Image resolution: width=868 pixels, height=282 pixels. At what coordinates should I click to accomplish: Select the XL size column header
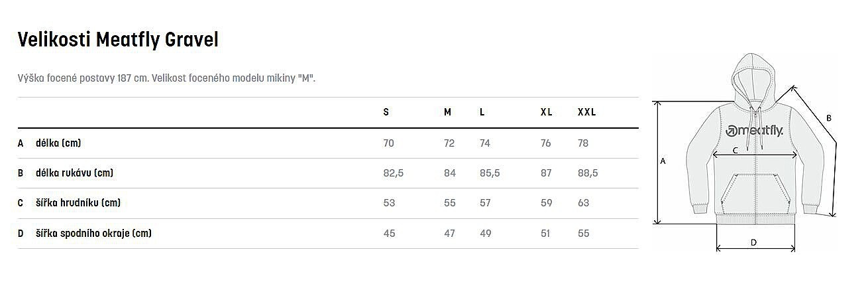(x=547, y=112)
